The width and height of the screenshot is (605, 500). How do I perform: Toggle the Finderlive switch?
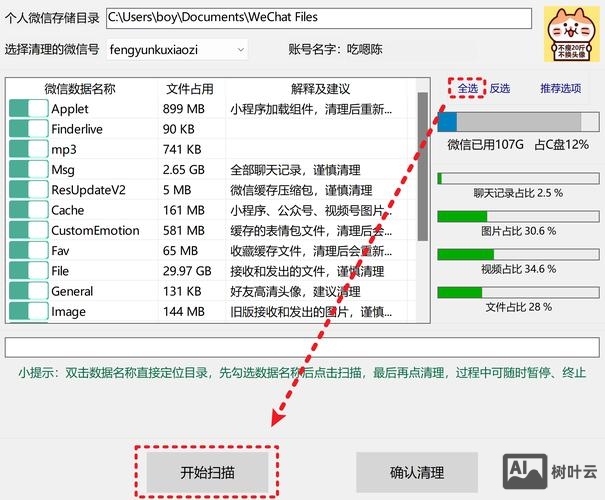click(29, 128)
